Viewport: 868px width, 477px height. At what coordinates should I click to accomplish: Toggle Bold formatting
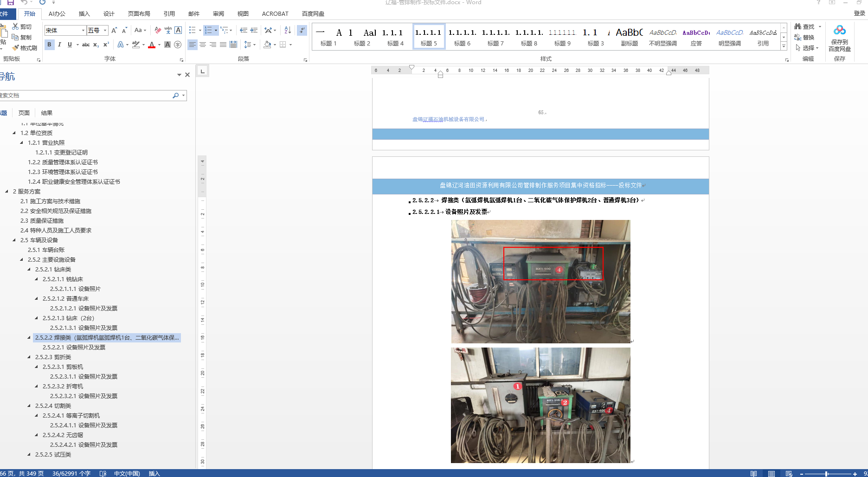49,45
